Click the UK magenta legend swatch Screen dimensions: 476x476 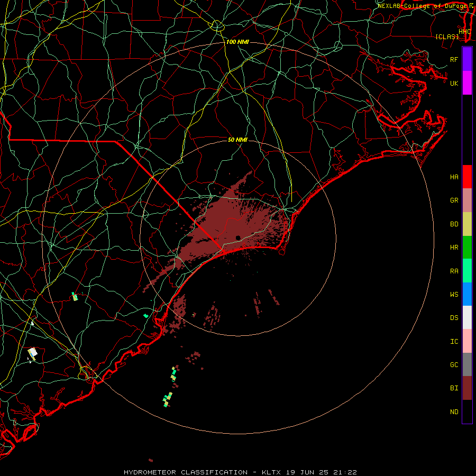(x=467, y=83)
